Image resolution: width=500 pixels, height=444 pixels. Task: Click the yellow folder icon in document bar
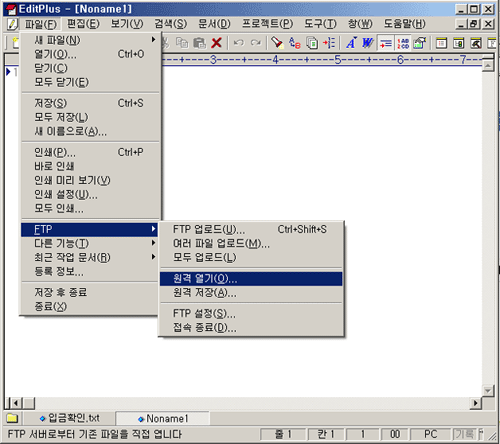click(x=12, y=418)
